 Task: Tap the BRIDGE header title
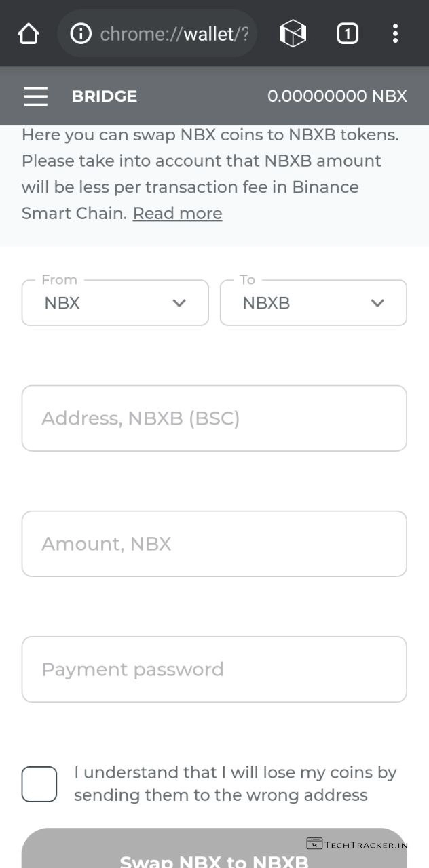(x=104, y=96)
